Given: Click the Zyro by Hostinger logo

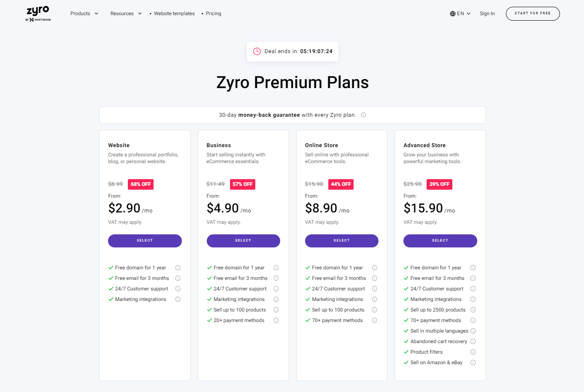Looking at the screenshot, I should 38,13.
